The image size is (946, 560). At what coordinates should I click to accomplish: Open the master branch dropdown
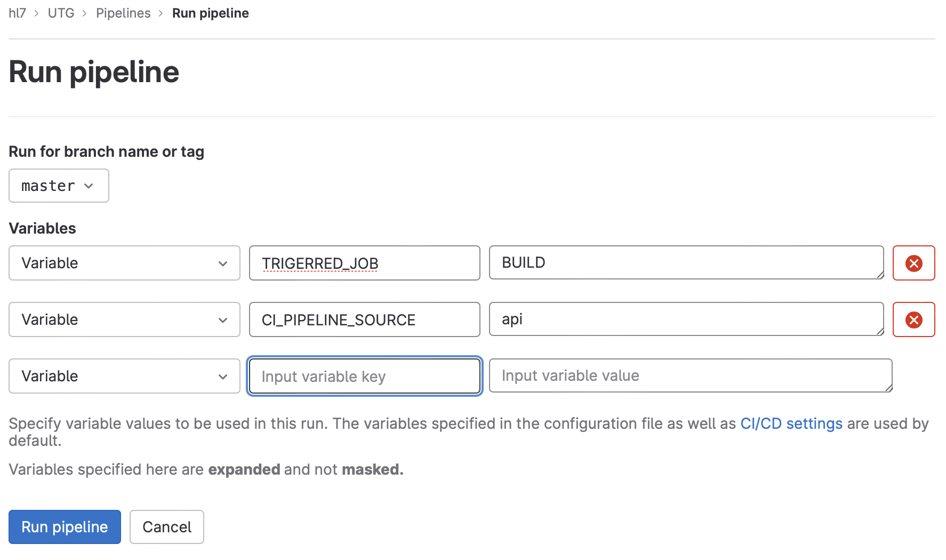tap(59, 186)
